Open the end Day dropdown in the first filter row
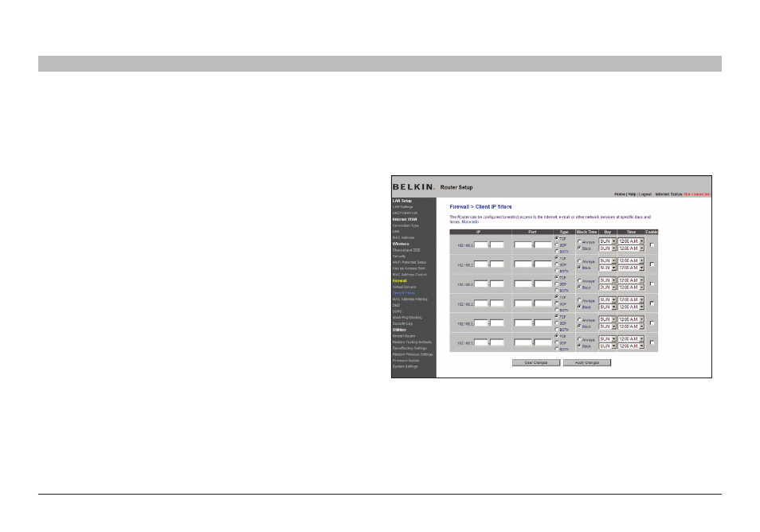The height and width of the screenshot is (532, 760). tap(607, 248)
